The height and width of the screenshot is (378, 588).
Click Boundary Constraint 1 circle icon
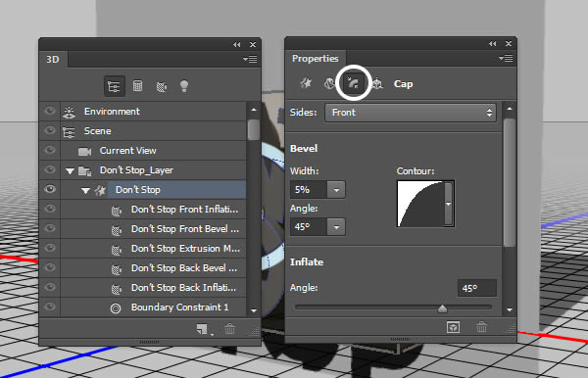coord(116,307)
